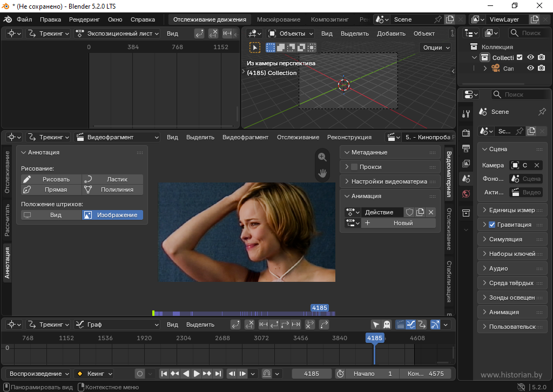Open the Видеофрагмент view dropdown
This screenshot has width=553, height=392.
(117, 137)
